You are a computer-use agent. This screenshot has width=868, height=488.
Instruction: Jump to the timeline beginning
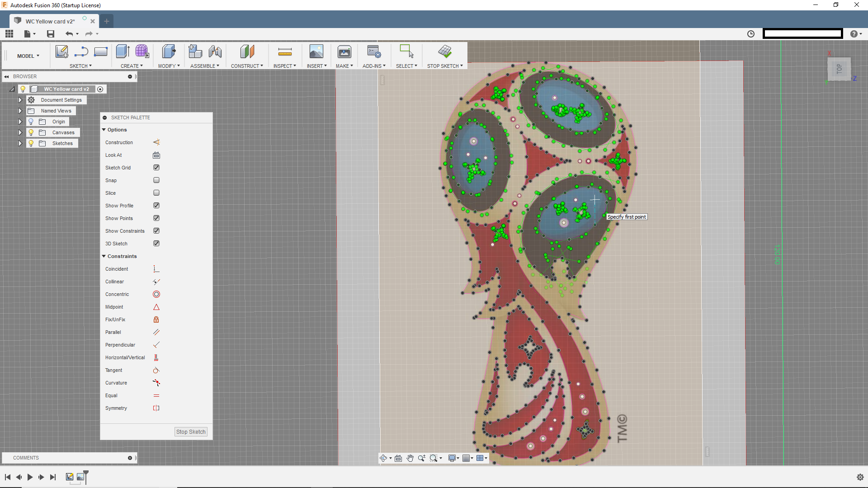[x=8, y=477]
